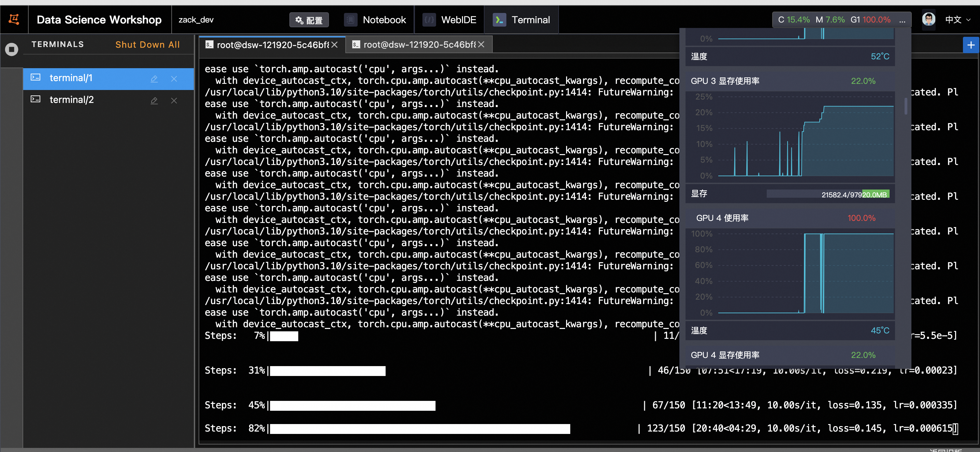Click the GPU 3 显存 memory usage bar
980x452 pixels.
click(827, 194)
